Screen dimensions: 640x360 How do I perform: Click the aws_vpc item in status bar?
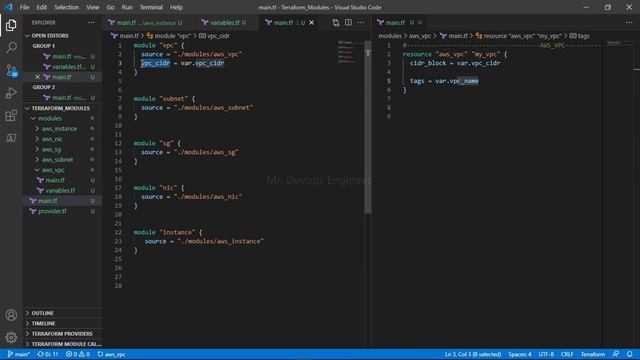coord(111,354)
